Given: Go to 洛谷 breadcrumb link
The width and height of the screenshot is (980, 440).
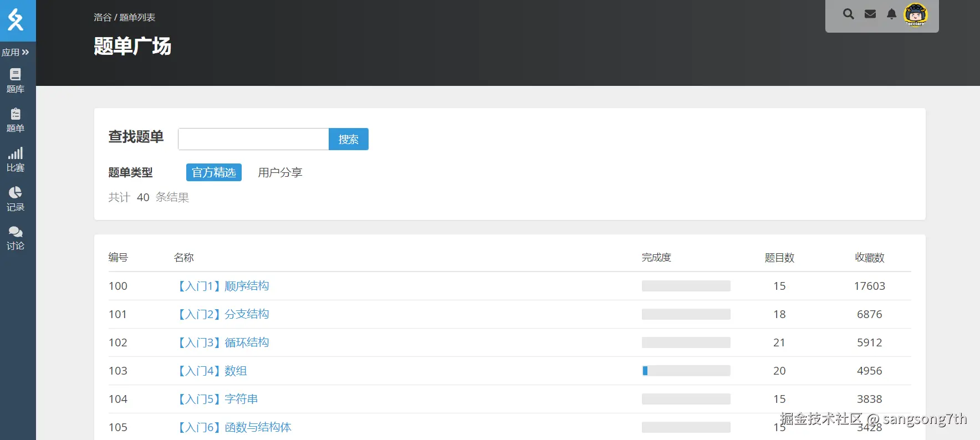Looking at the screenshot, I should tap(103, 17).
